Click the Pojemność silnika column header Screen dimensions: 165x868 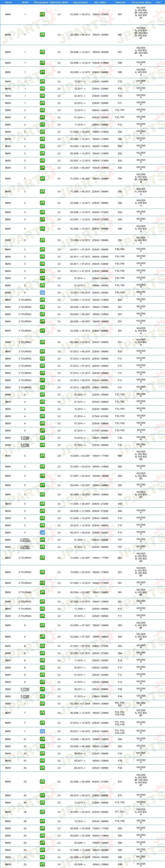pyautogui.click(x=59, y=2)
